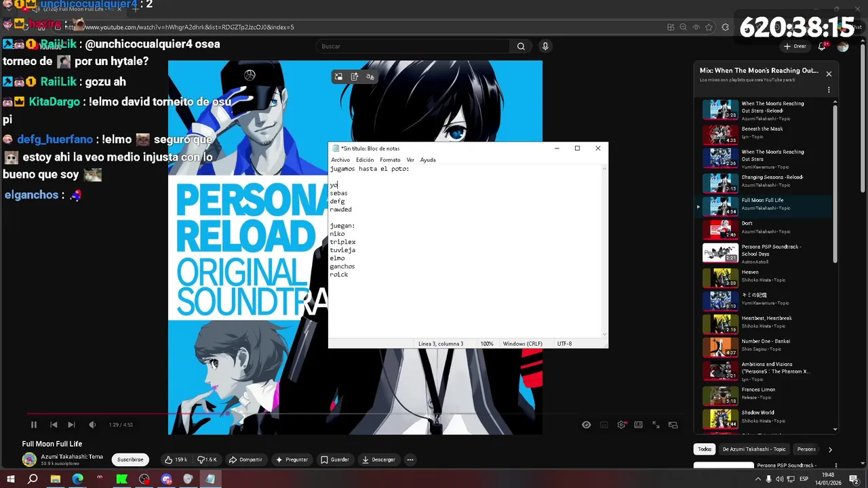This screenshot has height=488, width=868.
Task: Click Notepad's vertical scrollbar
Action: click(x=604, y=251)
